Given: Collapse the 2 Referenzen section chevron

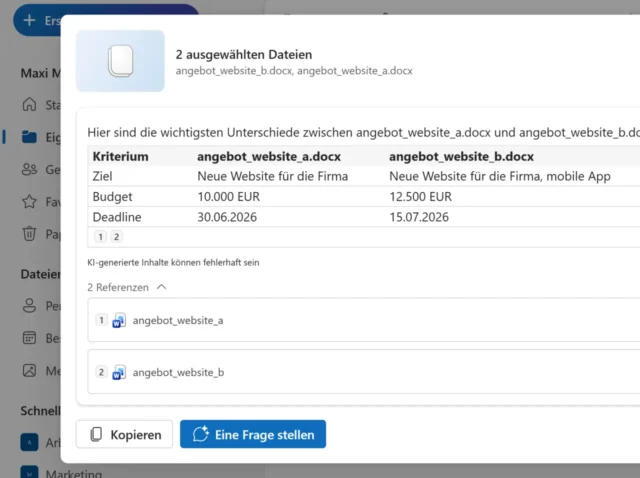Looking at the screenshot, I should point(162,287).
